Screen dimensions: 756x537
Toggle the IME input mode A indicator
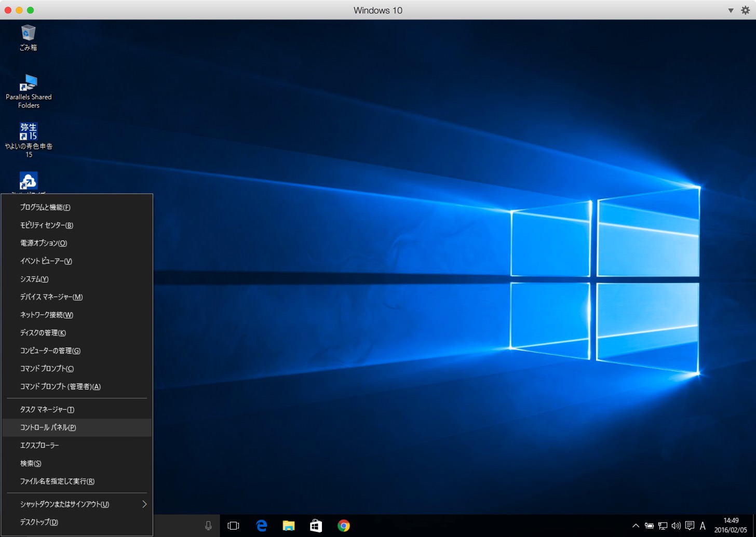pyautogui.click(x=703, y=526)
